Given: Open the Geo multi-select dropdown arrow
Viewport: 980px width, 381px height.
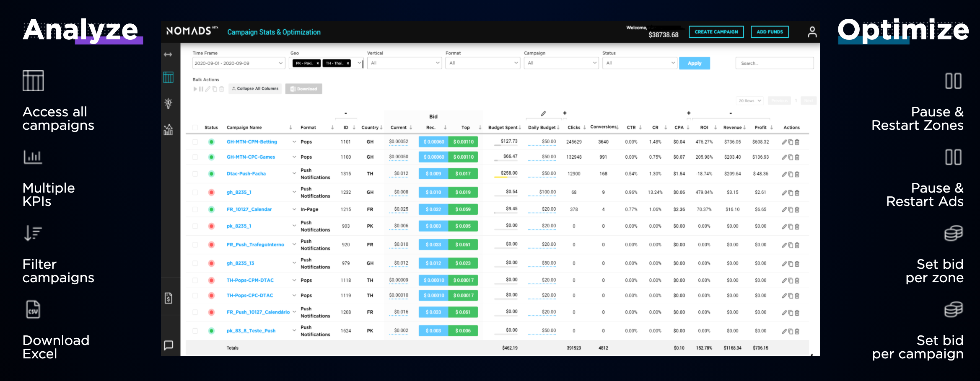Looking at the screenshot, I should 359,63.
